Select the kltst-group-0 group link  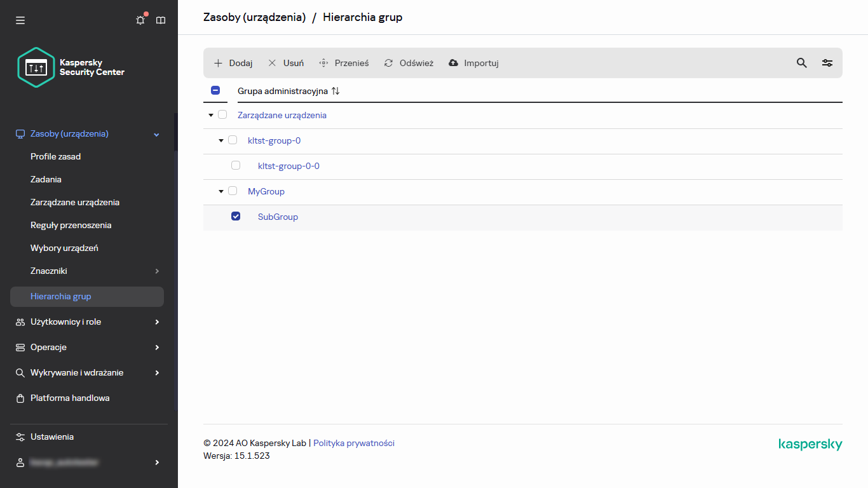[x=274, y=140]
